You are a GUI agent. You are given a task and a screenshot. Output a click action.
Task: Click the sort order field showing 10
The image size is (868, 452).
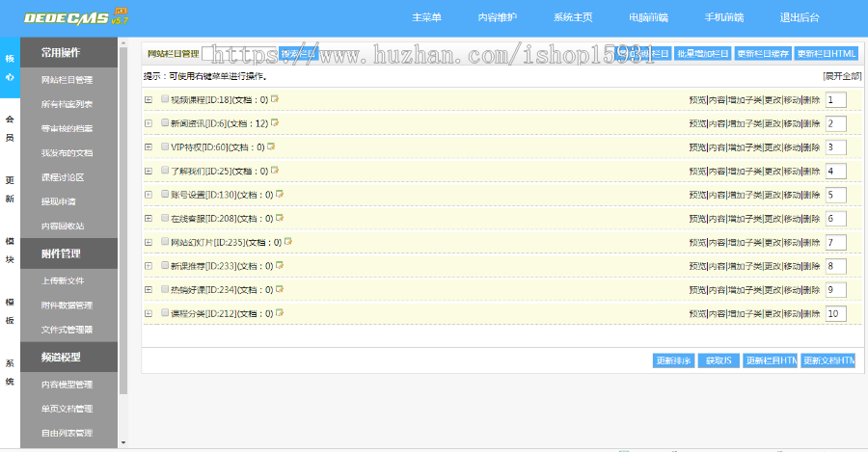click(x=835, y=313)
